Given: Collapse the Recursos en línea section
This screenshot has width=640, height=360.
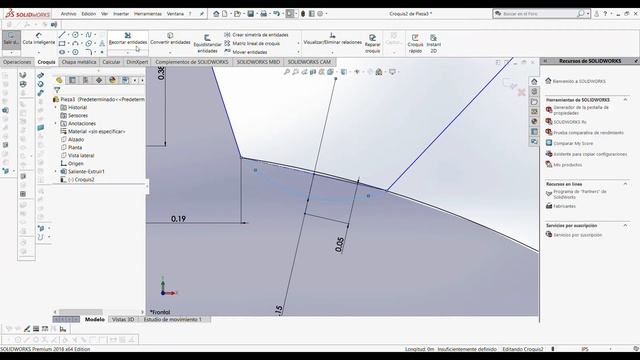Looking at the screenshot, I should (x=625, y=184).
